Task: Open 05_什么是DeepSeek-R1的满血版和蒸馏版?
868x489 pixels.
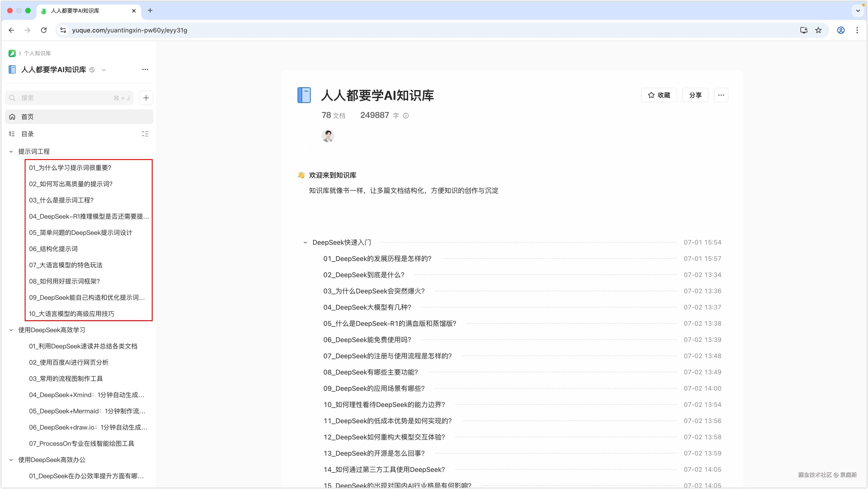Action: click(x=390, y=323)
